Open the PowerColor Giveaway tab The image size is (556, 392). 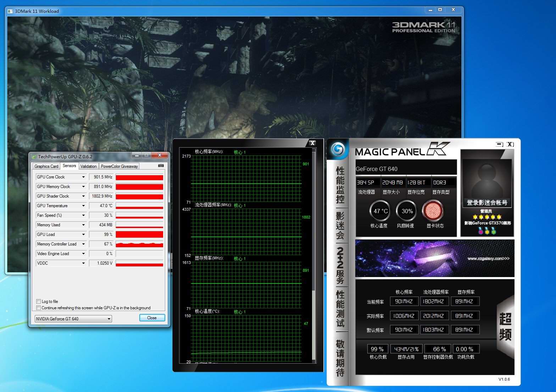tap(119, 166)
